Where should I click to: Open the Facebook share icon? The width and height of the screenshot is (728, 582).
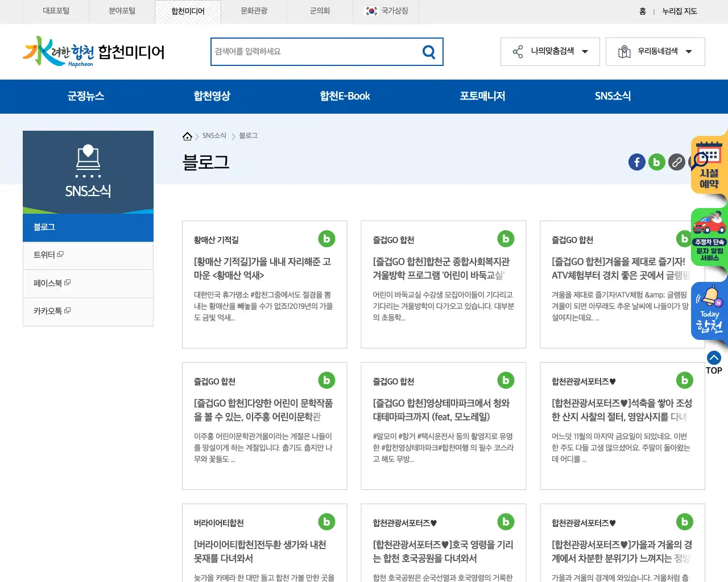coord(636,162)
